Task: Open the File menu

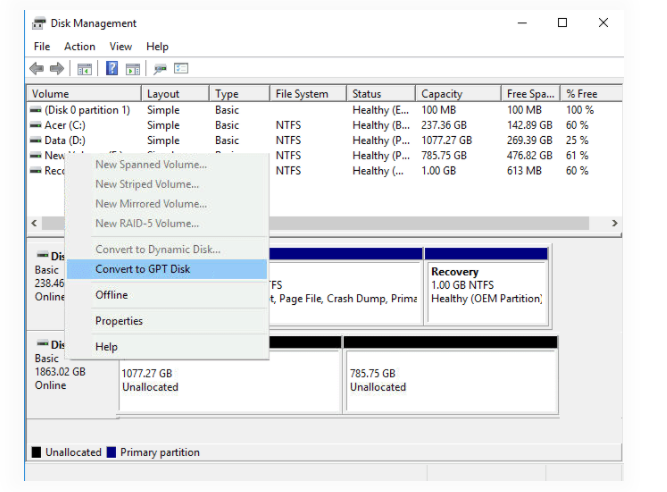Action: click(x=42, y=46)
